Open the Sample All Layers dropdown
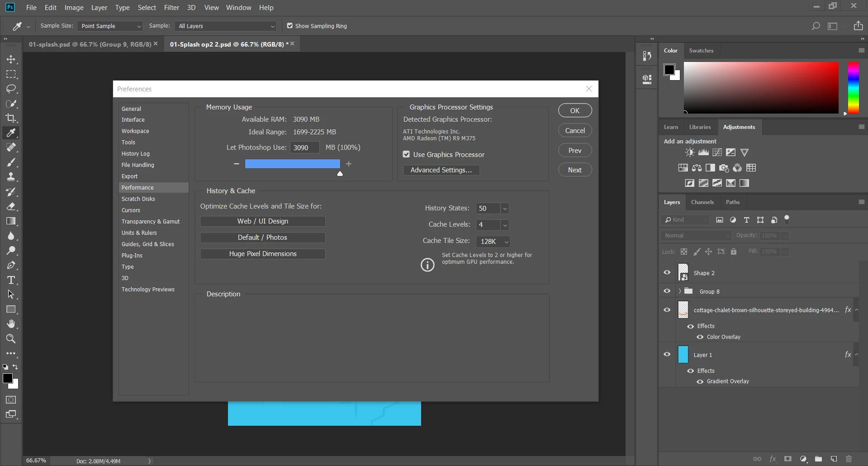 point(225,26)
